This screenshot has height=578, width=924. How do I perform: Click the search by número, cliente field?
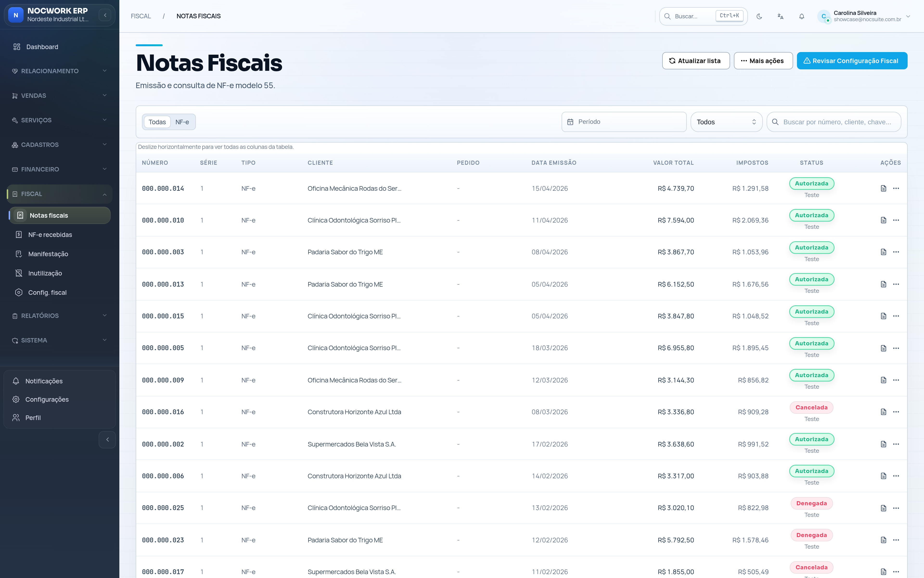coord(834,122)
